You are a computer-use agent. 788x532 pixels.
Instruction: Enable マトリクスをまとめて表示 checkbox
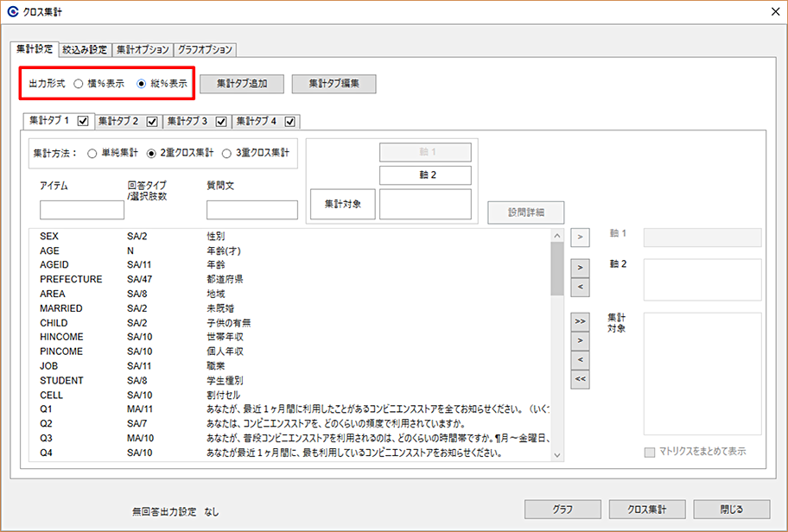tap(650, 453)
